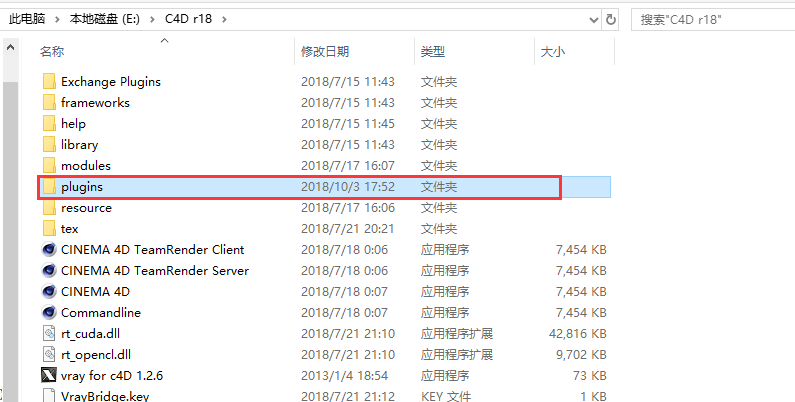Click the 2018/7/21 20:21 date cell
795x402 pixels.
tap(347, 229)
